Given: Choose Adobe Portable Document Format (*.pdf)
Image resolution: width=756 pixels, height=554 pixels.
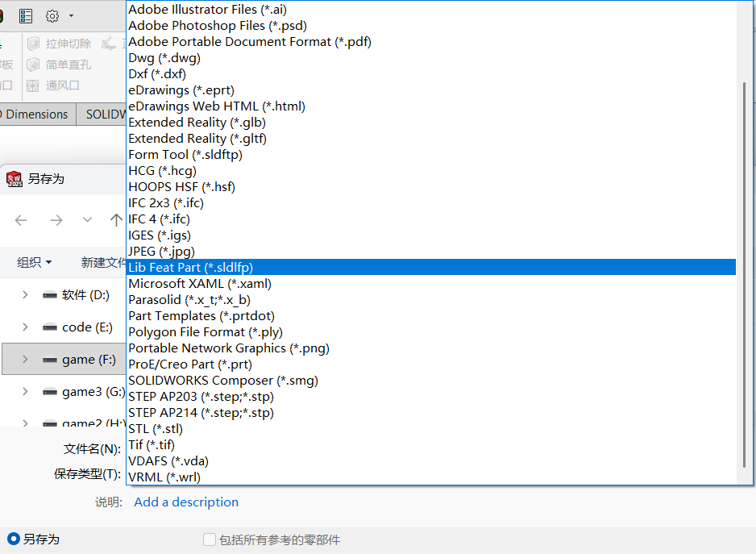Looking at the screenshot, I should (430, 41).
